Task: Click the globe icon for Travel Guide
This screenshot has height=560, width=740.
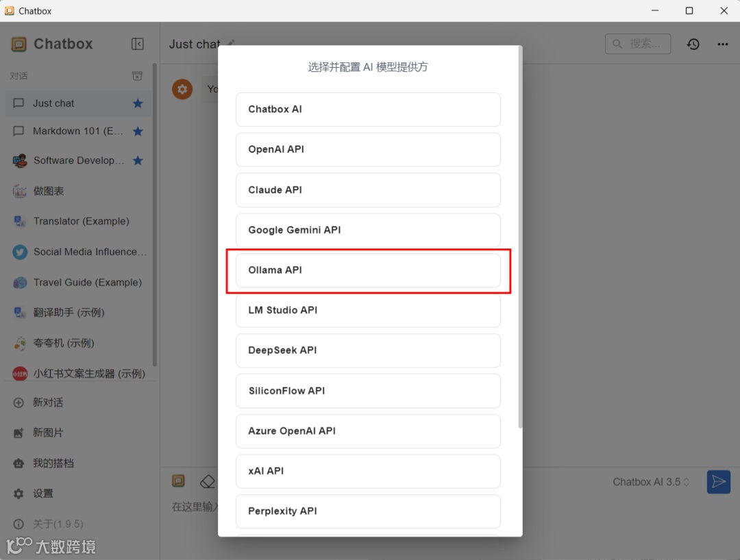Action: click(x=20, y=282)
